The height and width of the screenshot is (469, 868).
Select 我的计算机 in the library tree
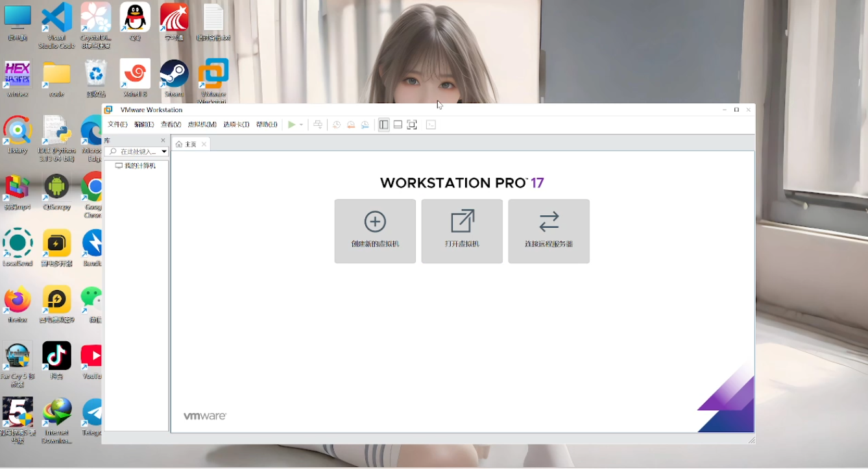tap(136, 166)
